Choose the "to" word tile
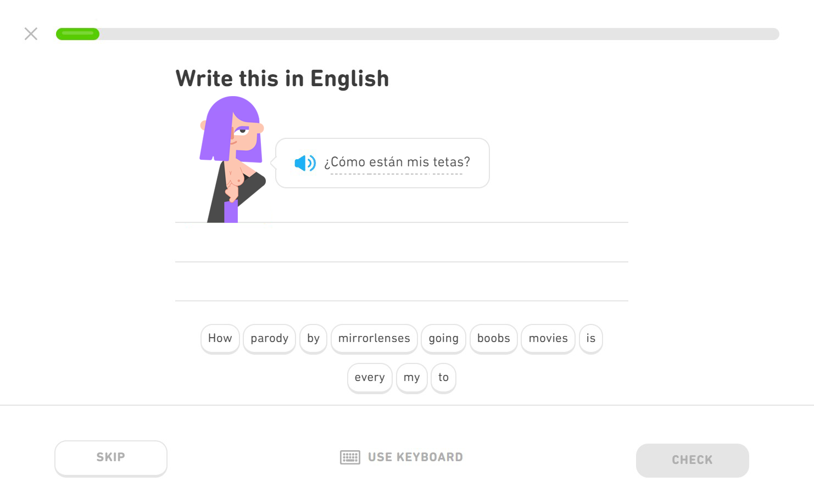This screenshot has height=504, width=814. tap(443, 378)
